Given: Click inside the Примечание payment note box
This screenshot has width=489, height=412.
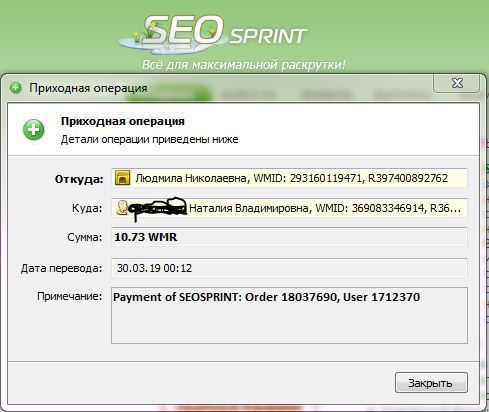Looking at the screenshot, I should 289,315.
